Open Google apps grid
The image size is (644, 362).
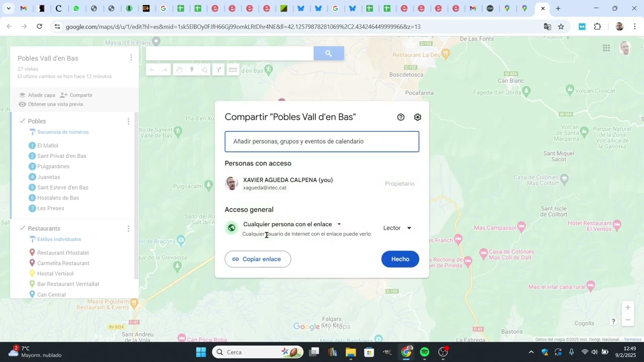coord(606,48)
